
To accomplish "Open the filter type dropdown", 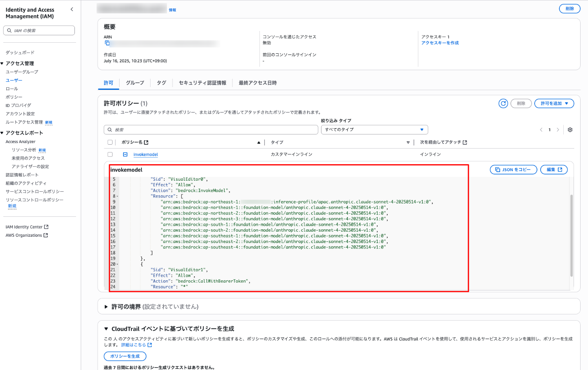I will coord(374,130).
